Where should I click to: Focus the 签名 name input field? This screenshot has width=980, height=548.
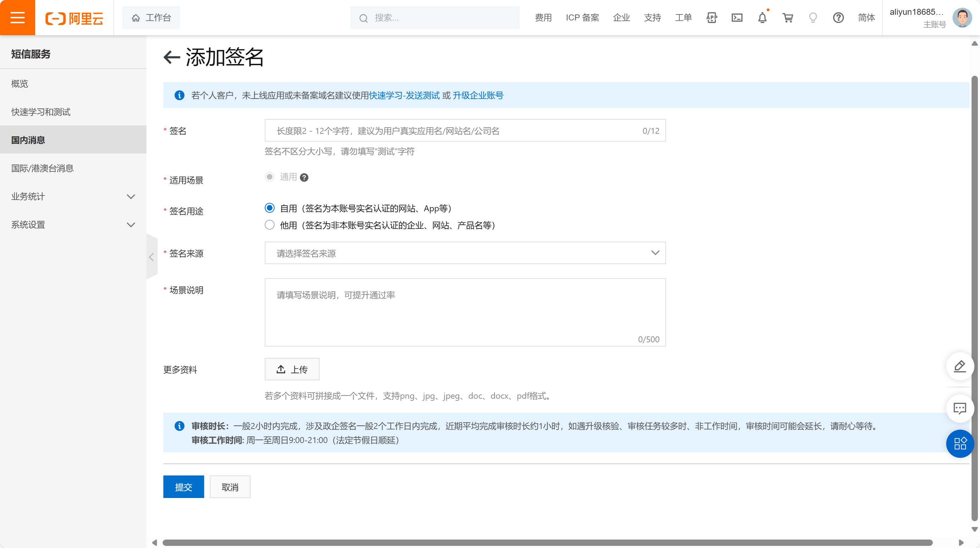click(x=465, y=131)
